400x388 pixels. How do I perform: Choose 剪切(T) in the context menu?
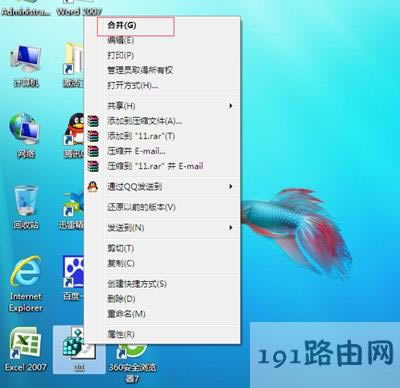pyautogui.click(x=162, y=248)
